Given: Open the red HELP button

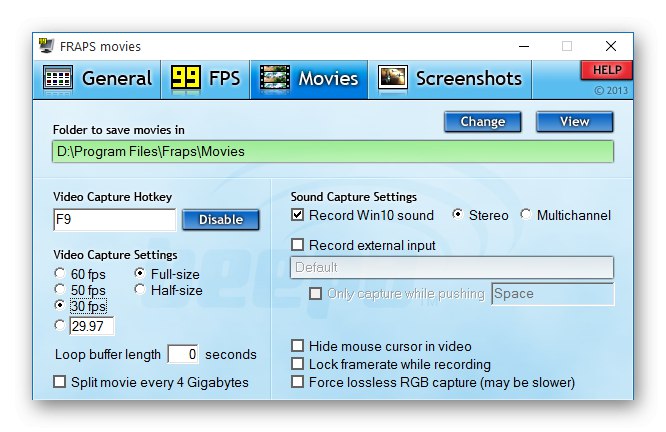Looking at the screenshot, I should 606,70.
